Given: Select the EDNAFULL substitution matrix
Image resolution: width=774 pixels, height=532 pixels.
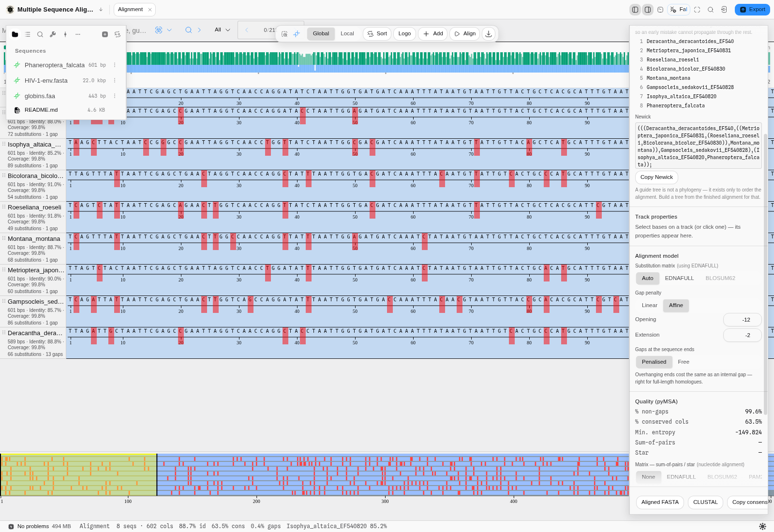Looking at the screenshot, I should [x=679, y=278].
